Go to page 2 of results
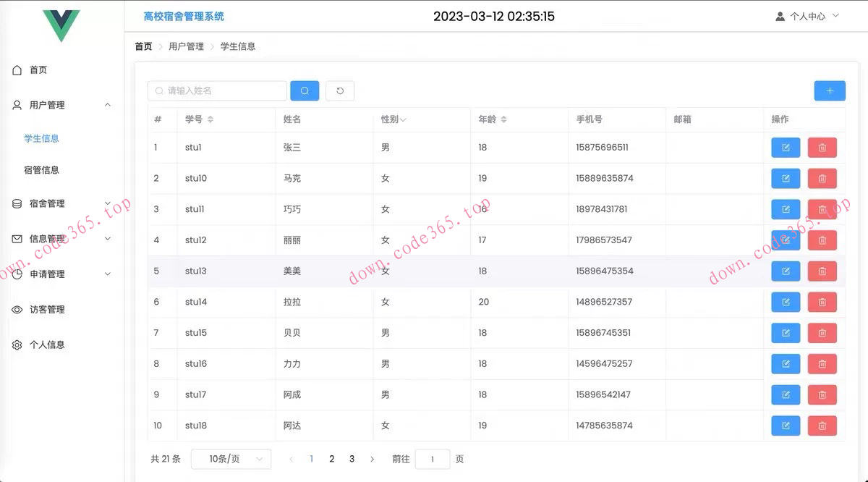868x482 pixels. click(x=332, y=459)
